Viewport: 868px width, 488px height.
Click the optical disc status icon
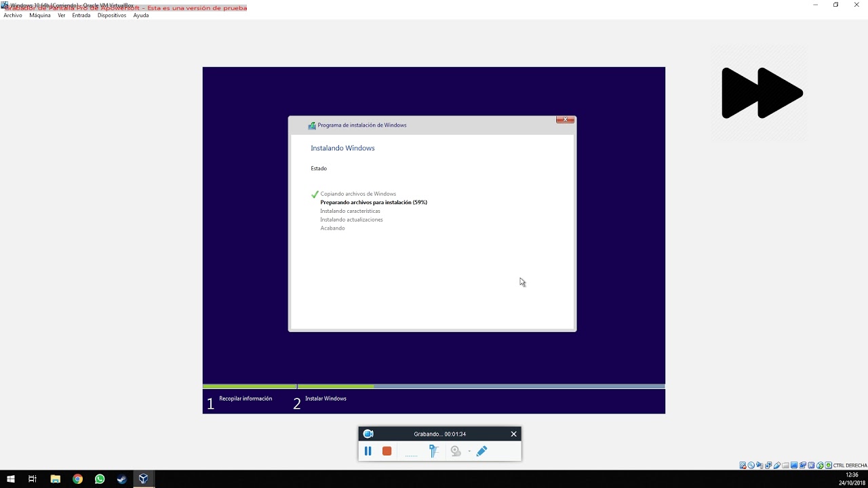751,465
